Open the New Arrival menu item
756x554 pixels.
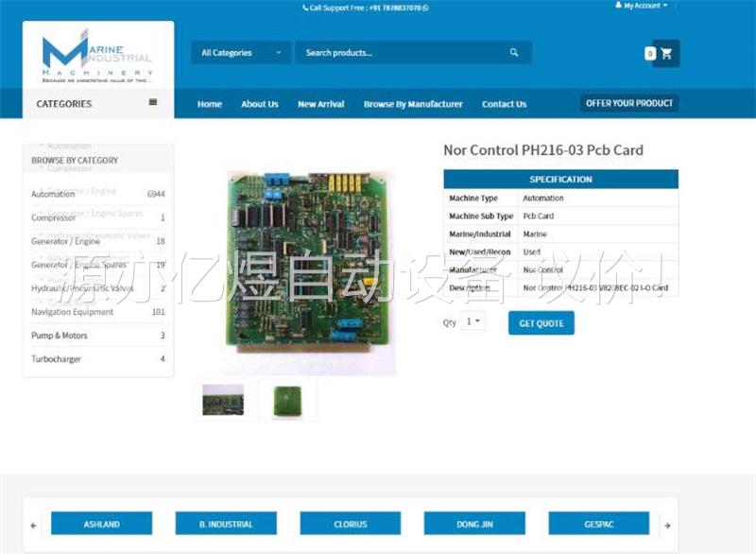[x=321, y=104]
